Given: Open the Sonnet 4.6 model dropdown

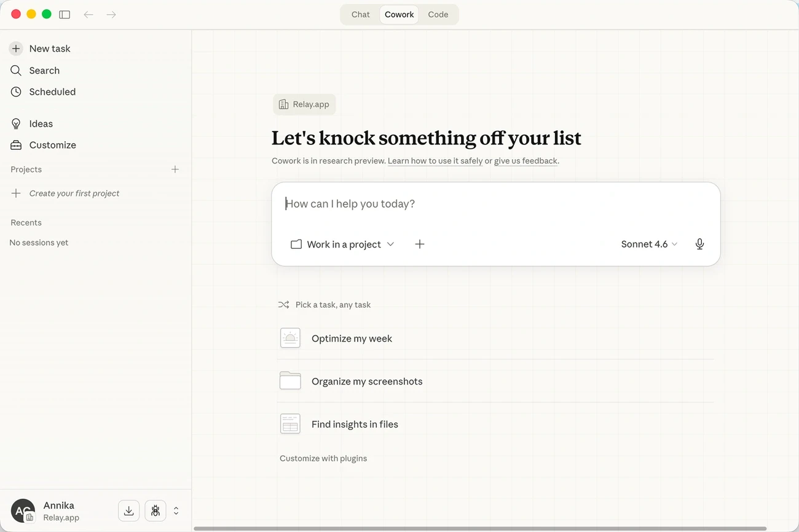Looking at the screenshot, I should point(649,244).
